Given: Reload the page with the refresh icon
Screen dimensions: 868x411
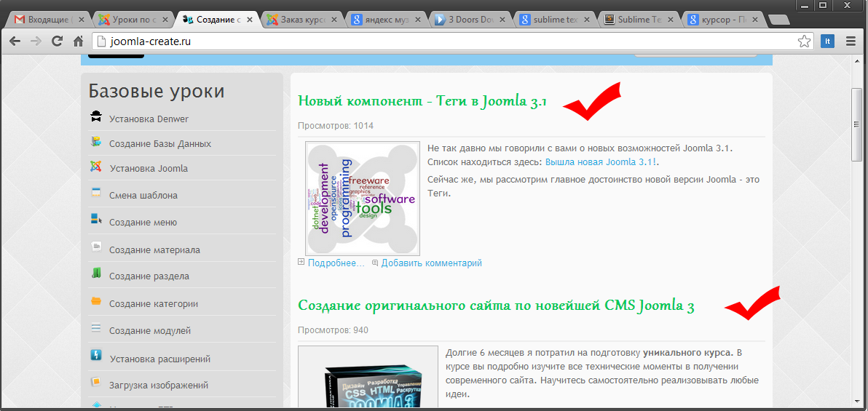Looking at the screenshot, I should coord(57,41).
